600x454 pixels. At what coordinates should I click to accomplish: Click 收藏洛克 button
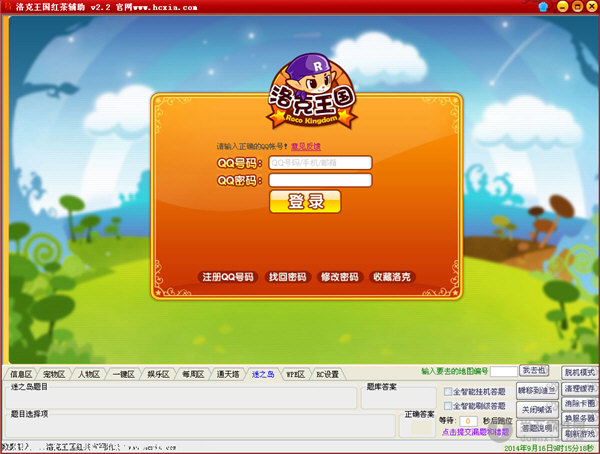point(392,277)
